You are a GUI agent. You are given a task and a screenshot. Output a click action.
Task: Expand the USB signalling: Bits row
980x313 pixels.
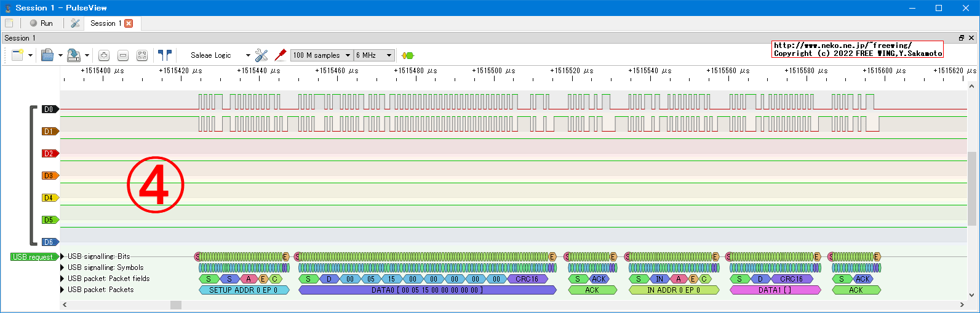(x=62, y=256)
